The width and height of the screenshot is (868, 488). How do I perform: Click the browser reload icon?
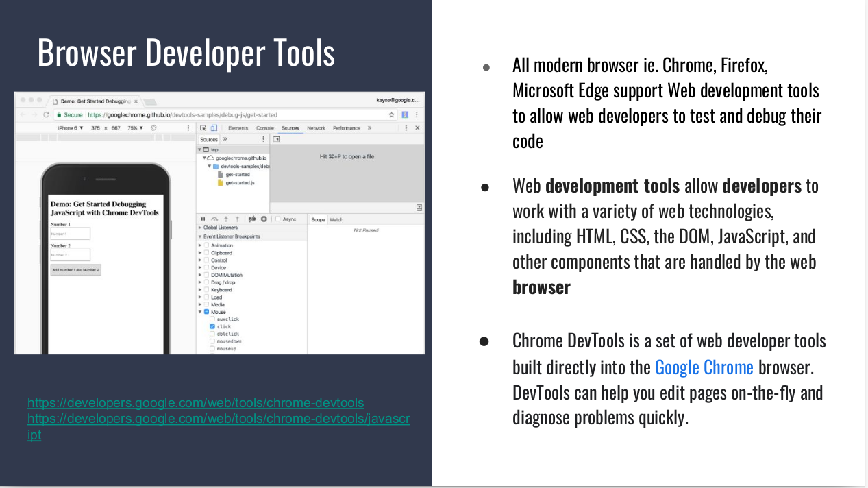coord(47,115)
